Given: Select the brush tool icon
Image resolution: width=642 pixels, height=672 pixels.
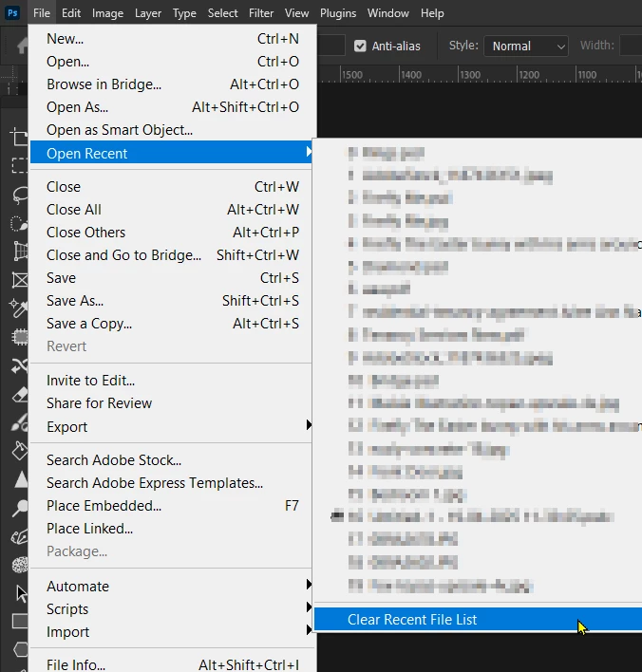Looking at the screenshot, I should 20,422.
